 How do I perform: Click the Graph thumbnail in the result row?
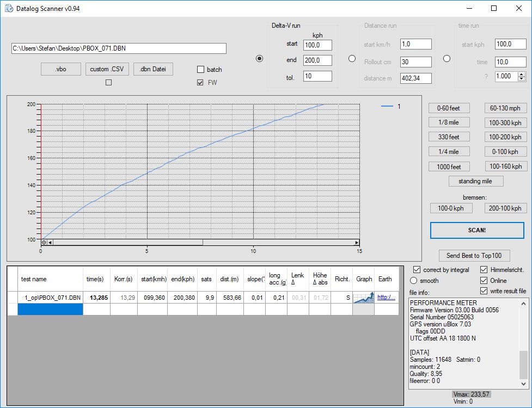click(x=364, y=298)
